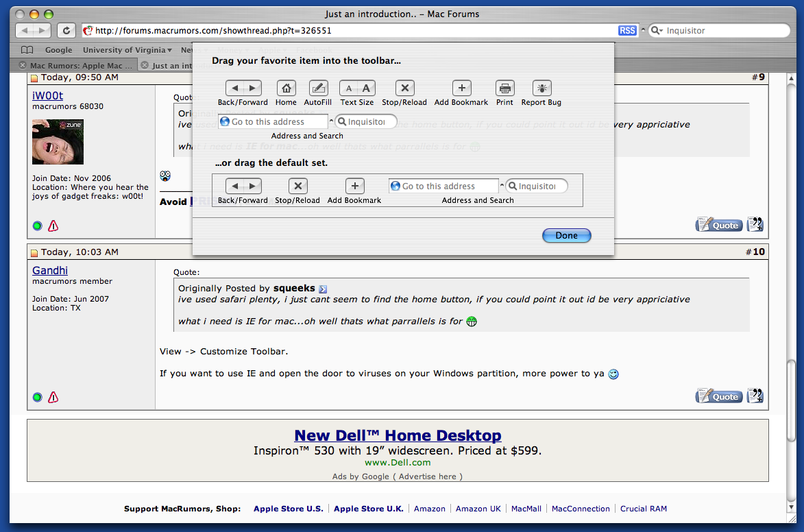Image resolution: width=804 pixels, height=532 pixels.
Task: Select the AutoFill toolbar item icon
Action: pyautogui.click(x=318, y=88)
